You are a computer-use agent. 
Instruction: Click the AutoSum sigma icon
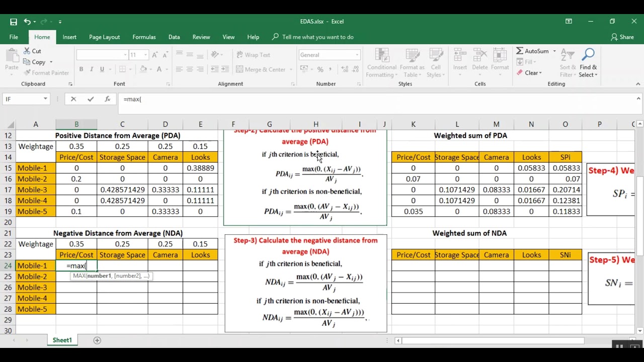[520, 51]
